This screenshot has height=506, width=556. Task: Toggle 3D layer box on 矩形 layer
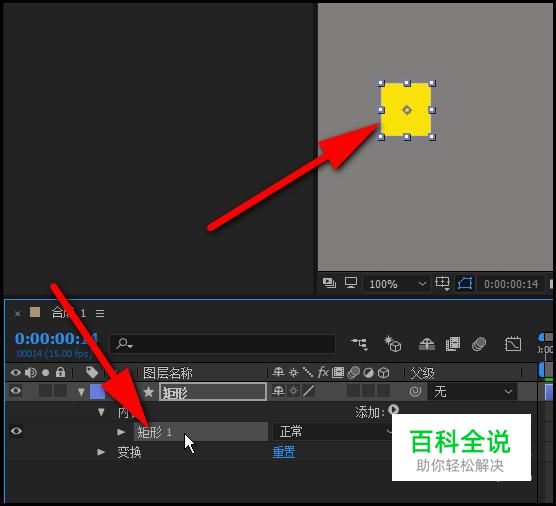pos(383,391)
